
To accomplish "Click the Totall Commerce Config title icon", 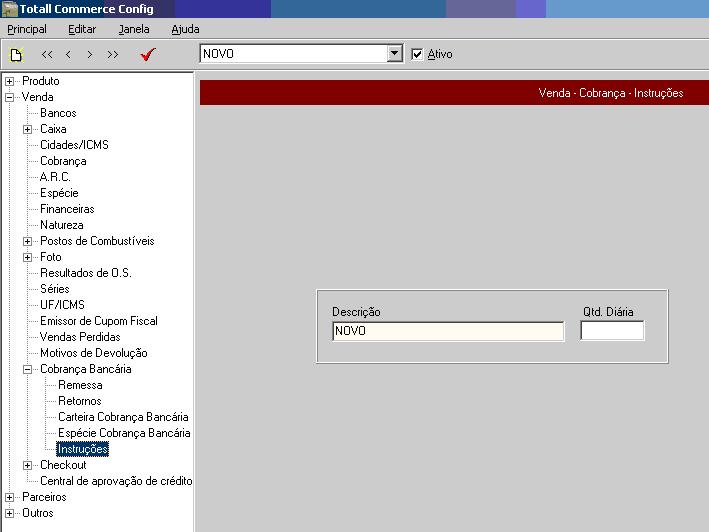I will [x=10, y=9].
